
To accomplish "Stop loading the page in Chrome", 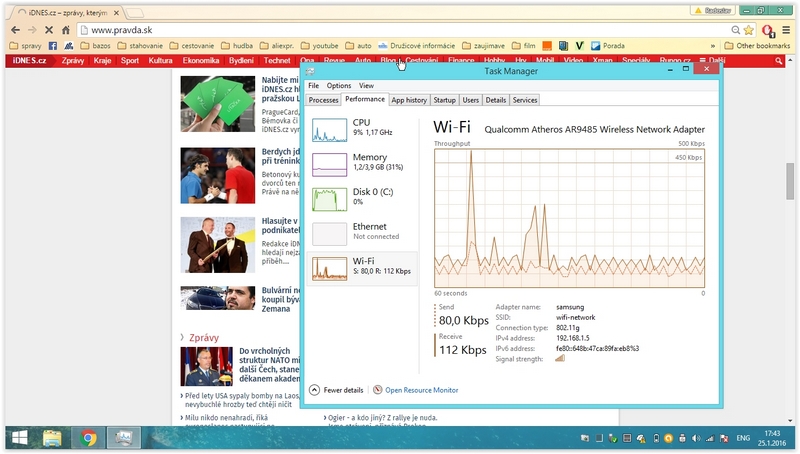I will (x=49, y=30).
